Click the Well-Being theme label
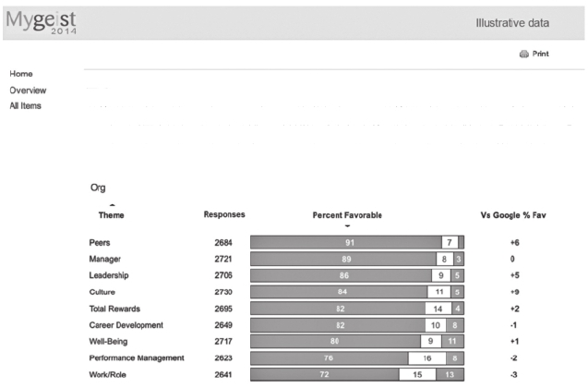This screenshot has width=588, height=388. (109, 341)
